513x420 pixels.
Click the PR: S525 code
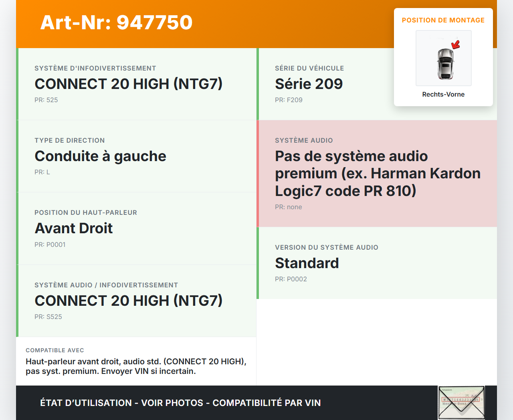coord(48,317)
